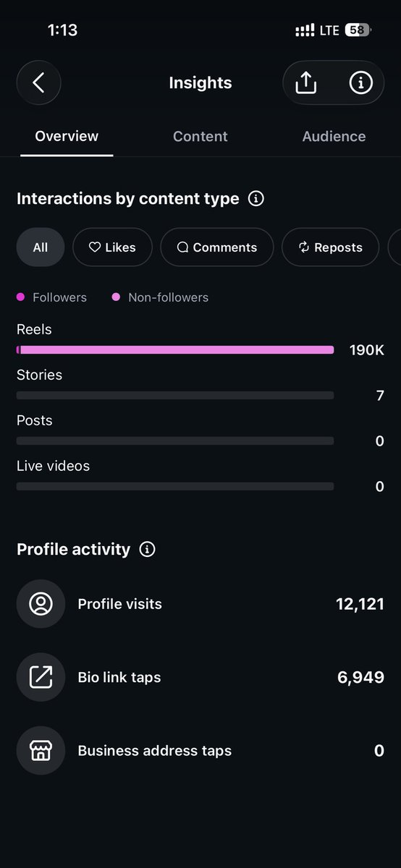Go back using the back arrow
The width and height of the screenshot is (401, 868).
(38, 82)
